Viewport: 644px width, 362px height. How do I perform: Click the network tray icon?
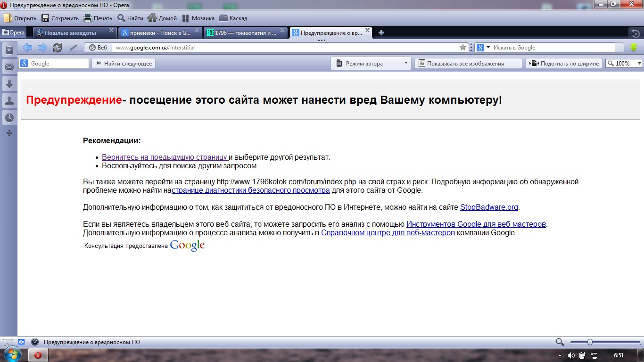click(x=594, y=355)
